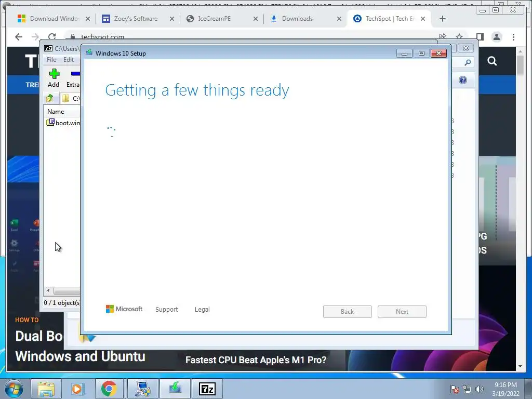Image resolution: width=532 pixels, height=399 pixels.
Task: Toggle the Chrome side panel icon
Action: 480,37
